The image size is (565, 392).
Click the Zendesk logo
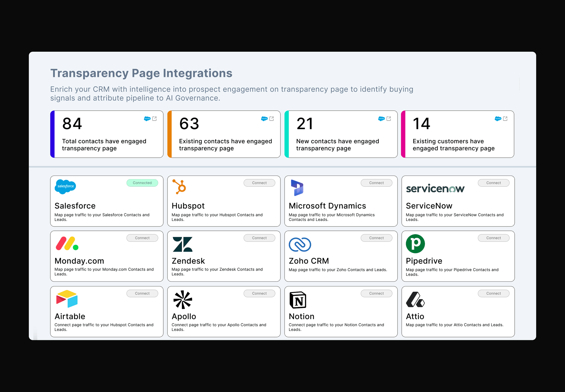point(182,244)
